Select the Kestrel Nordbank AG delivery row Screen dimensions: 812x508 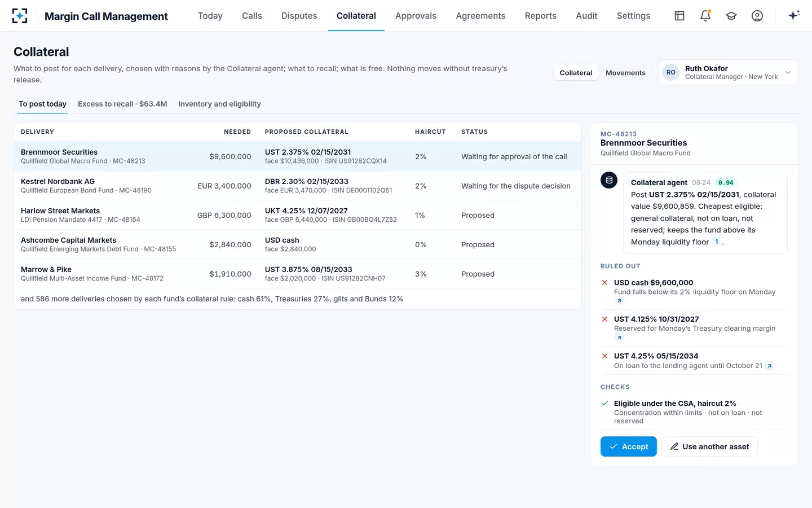[x=298, y=186]
